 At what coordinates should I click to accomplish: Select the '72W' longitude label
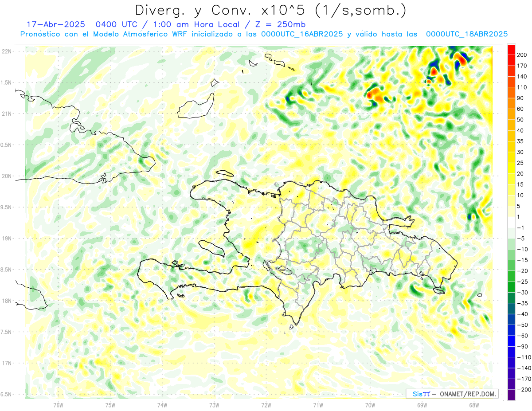pyautogui.click(x=266, y=405)
